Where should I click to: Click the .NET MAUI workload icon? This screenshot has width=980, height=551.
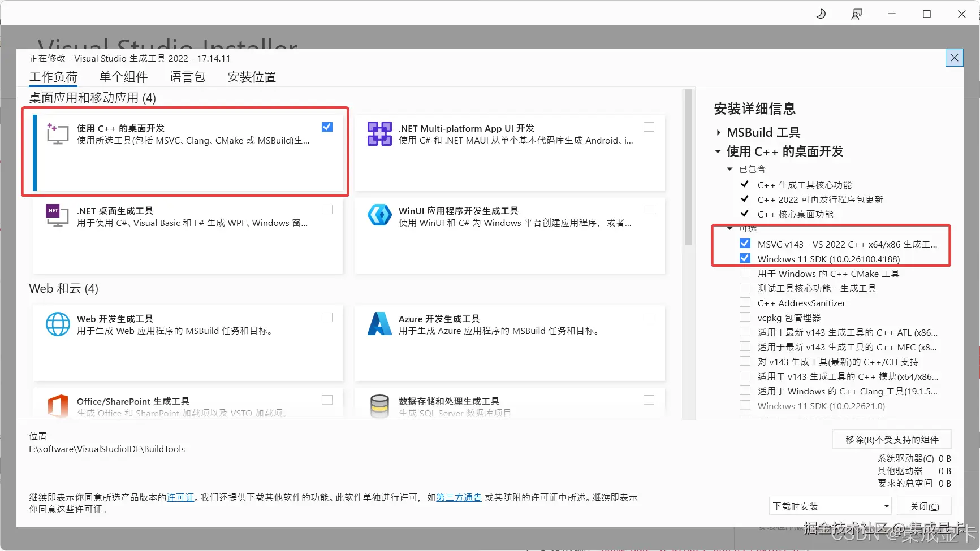pos(379,134)
